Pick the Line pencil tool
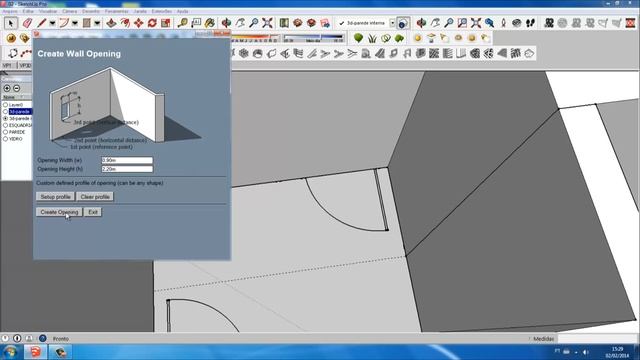Screen dimensions: 640x360 (x=41, y=23)
